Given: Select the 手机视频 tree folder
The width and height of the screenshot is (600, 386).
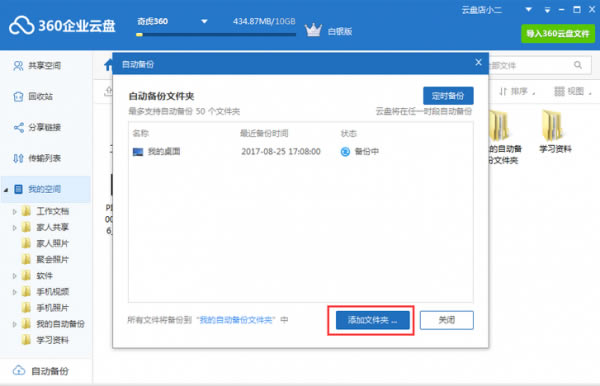Looking at the screenshot, I should pyautogui.click(x=45, y=292).
